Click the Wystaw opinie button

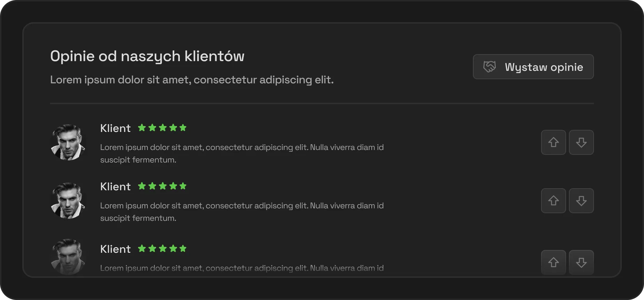[x=533, y=67]
